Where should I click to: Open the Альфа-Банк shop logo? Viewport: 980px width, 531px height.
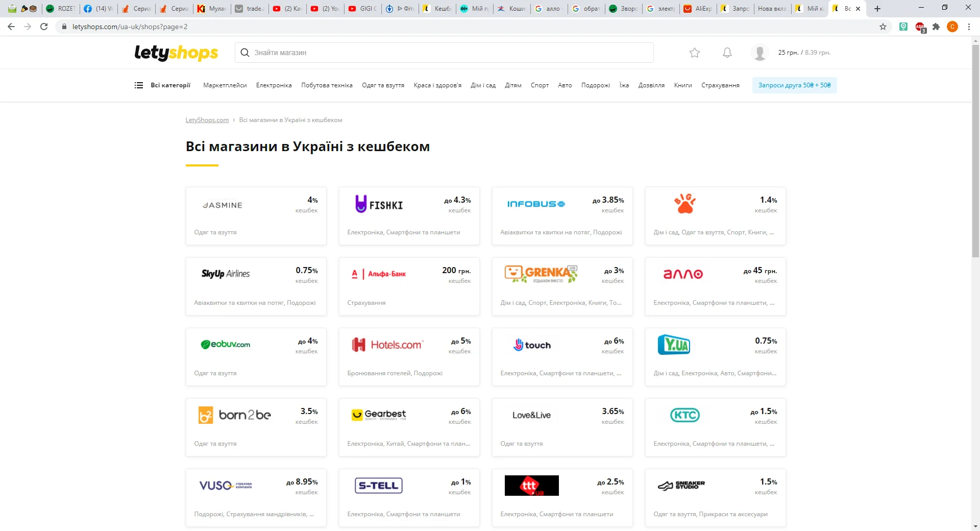379,274
